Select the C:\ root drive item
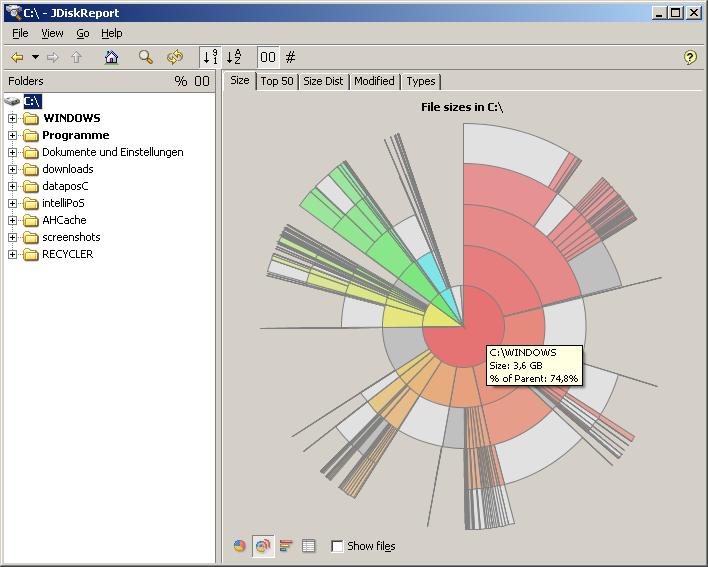 point(33,101)
